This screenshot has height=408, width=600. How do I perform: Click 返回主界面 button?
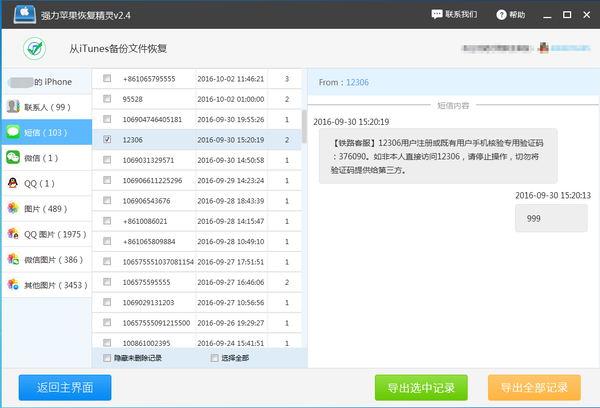click(x=65, y=387)
